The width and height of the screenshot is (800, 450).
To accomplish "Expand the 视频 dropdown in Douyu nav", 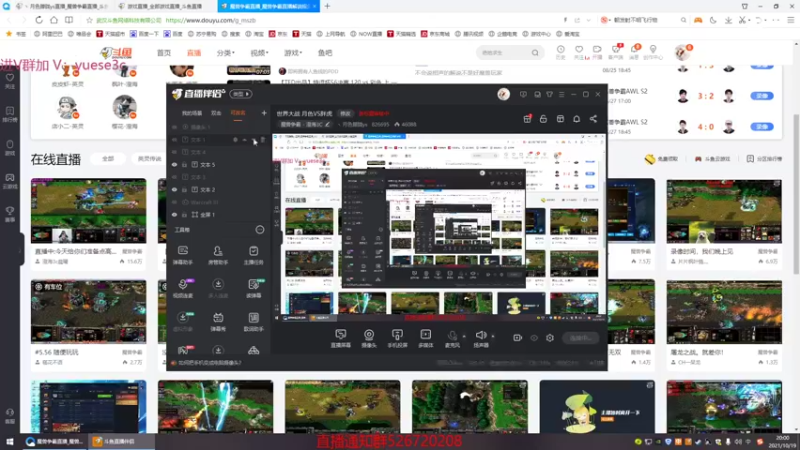I will [x=259, y=53].
